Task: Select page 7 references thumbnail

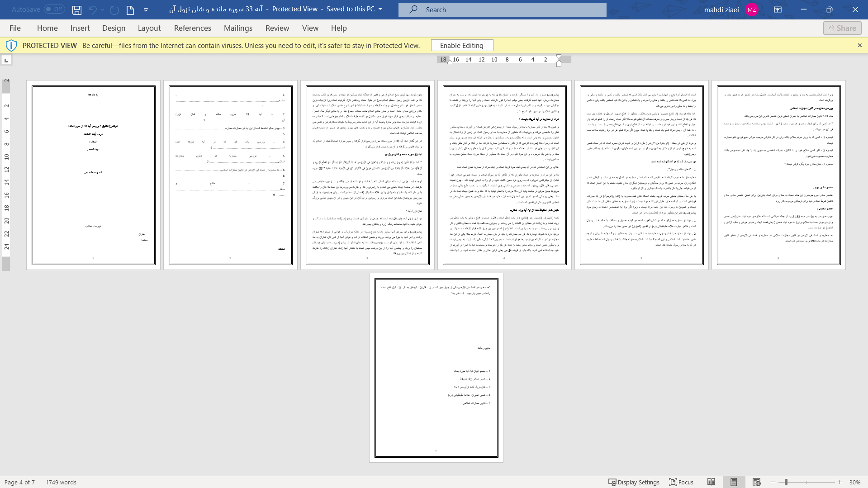Action: [x=436, y=368]
